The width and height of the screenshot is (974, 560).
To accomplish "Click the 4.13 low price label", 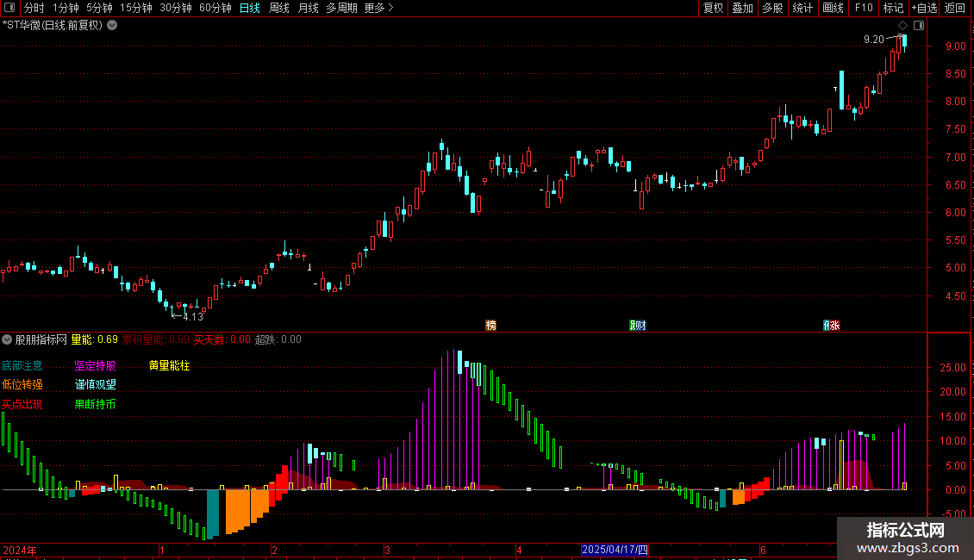I will pyautogui.click(x=193, y=317).
